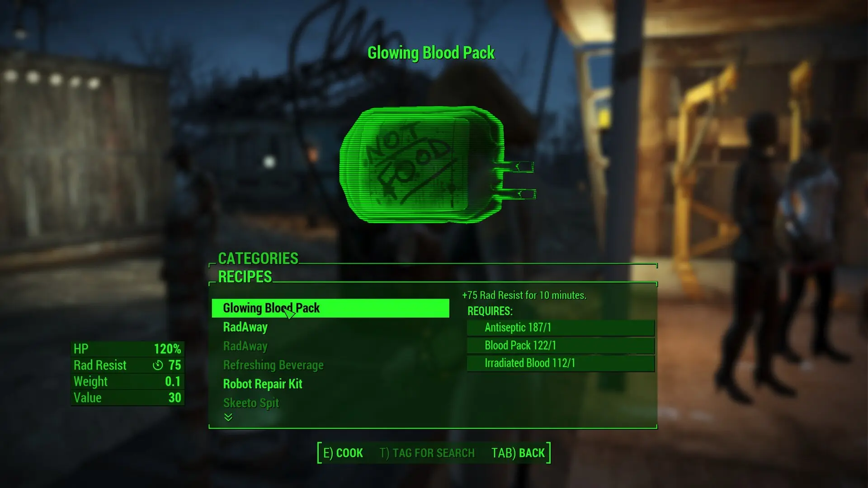Toggle the CATEGORIES section header
The width and height of the screenshot is (868, 488).
point(258,258)
